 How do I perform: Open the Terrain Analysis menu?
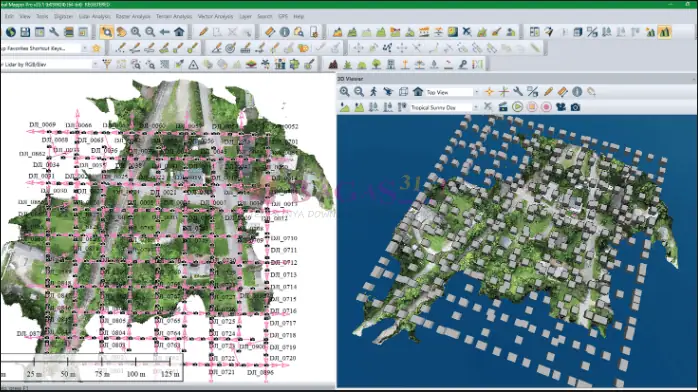tap(174, 16)
